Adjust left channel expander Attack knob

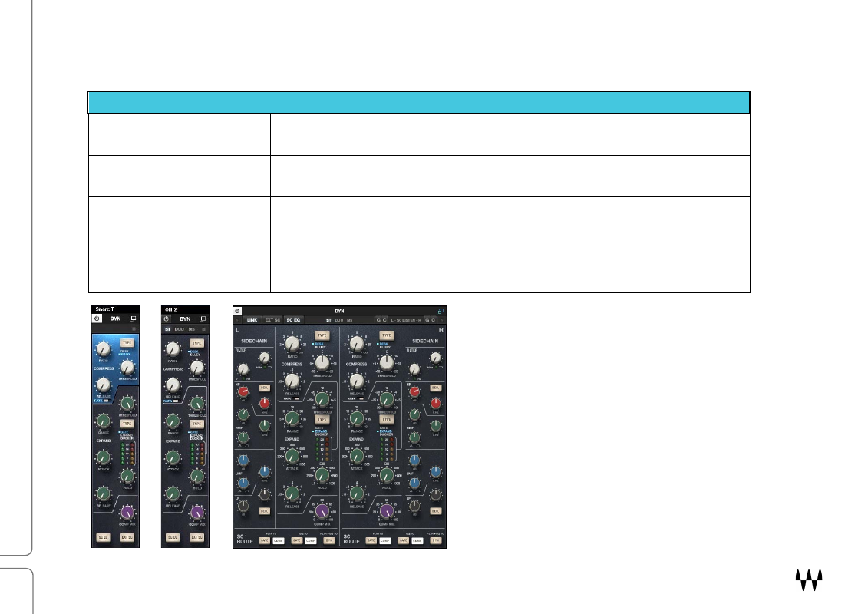[x=292, y=456]
